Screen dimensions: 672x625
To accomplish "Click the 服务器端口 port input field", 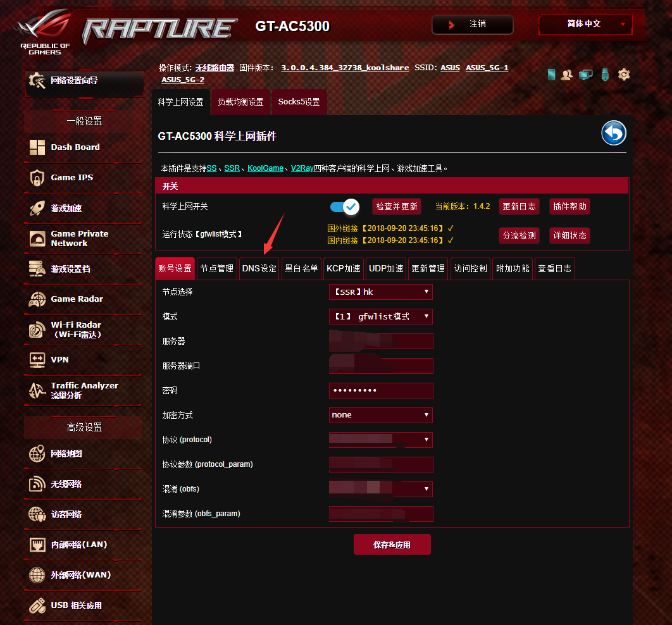I will coord(381,366).
